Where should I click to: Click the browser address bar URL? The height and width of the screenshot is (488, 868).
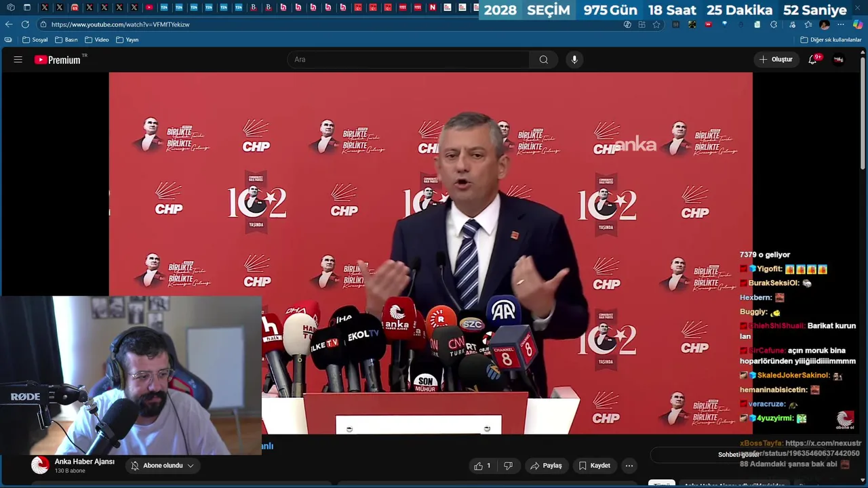(x=120, y=24)
